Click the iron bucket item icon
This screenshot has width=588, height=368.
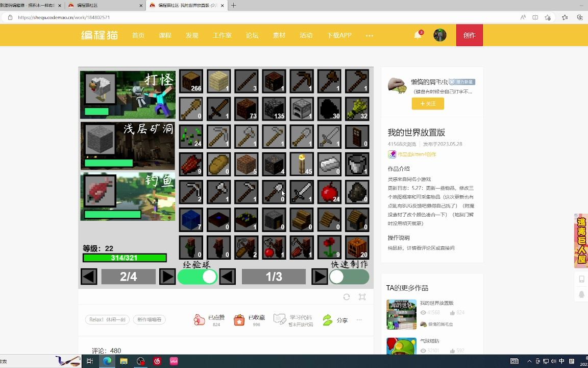357,164
